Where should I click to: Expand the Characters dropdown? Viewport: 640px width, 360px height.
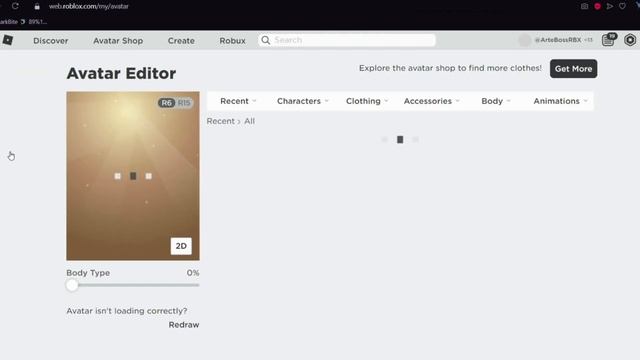pos(302,101)
